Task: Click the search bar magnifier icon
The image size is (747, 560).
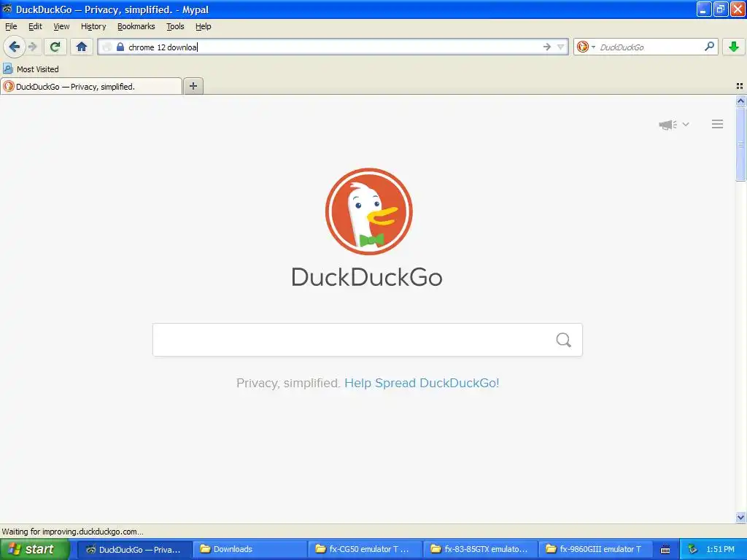Action: pyautogui.click(x=709, y=47)
